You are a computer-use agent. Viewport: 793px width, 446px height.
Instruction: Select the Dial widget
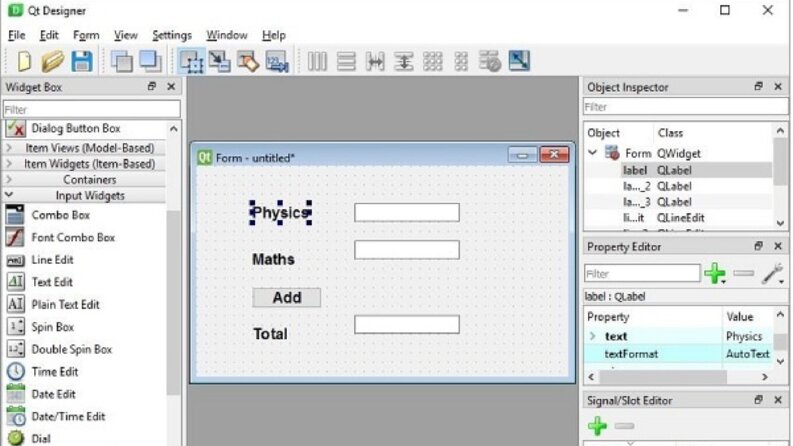pyautogui.click(x=28, y=438)
